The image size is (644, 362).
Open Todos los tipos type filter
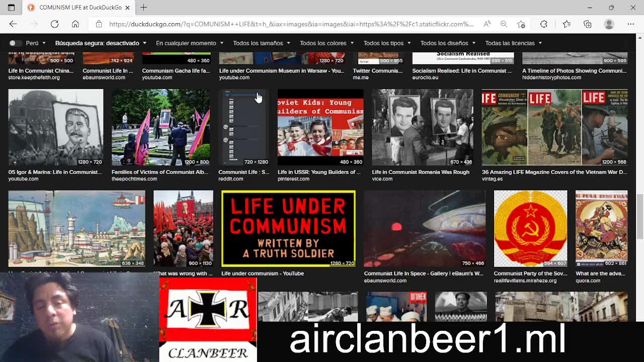coord(387,43)
